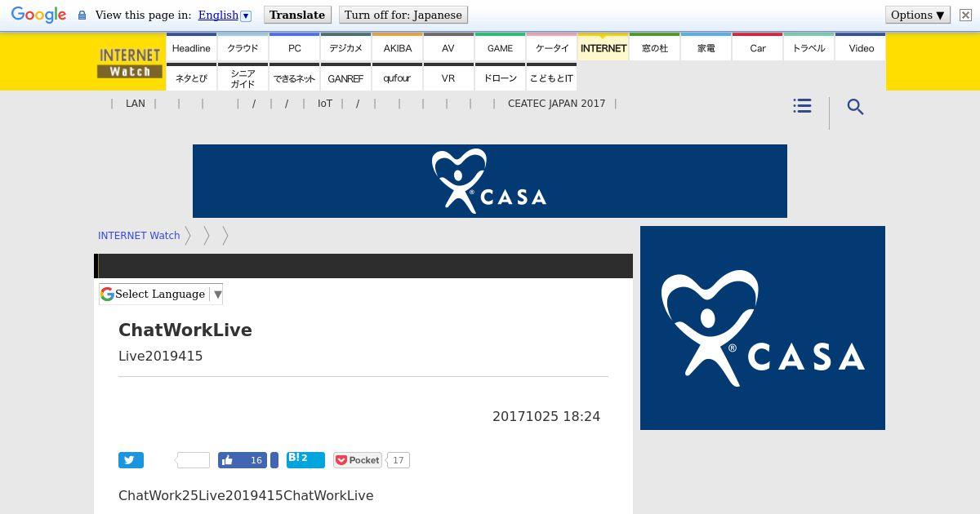Open the Options dropdown menu
The height and width of the screenshot is (514, 980).
[917, 15]
